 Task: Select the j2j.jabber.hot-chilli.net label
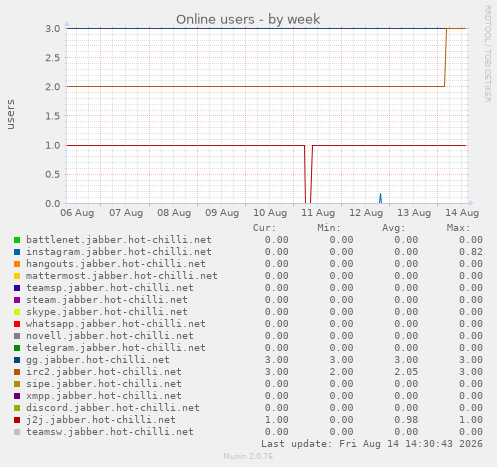[x=101, y=420]
